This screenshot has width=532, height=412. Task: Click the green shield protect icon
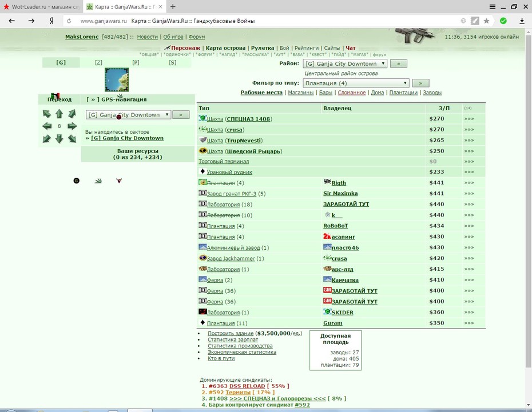(503, 21)
